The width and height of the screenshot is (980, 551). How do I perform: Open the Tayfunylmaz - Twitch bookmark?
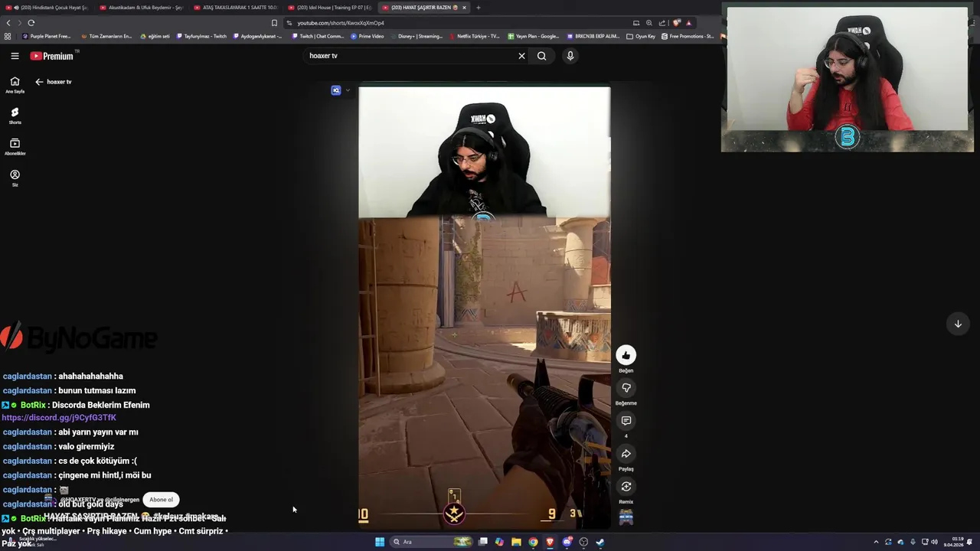pyautogui.click(x=202, y=36)
